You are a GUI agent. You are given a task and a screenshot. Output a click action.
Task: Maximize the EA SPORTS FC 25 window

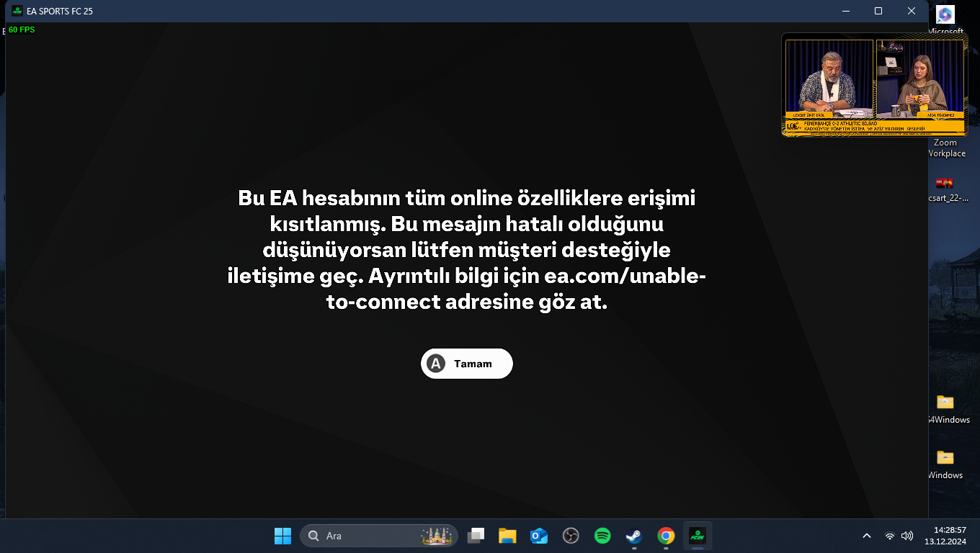coord(878,11)
